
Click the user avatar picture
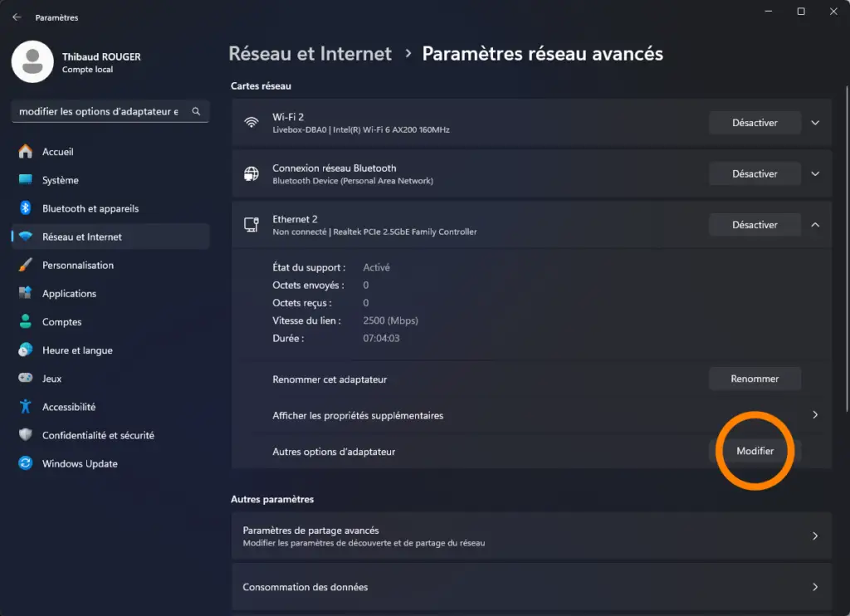point(32,61)
